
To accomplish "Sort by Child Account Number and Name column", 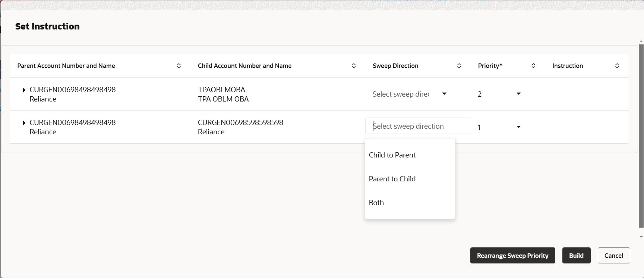I will pyautogui.click(x=354, y=66).
